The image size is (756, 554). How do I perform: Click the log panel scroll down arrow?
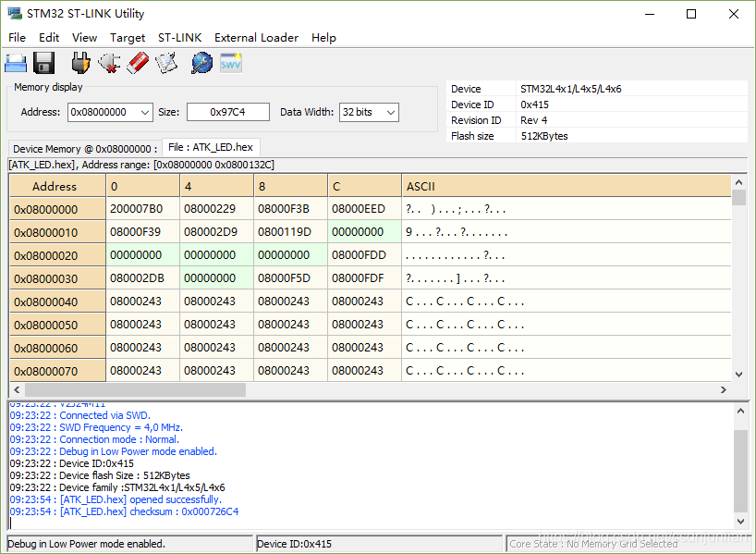point(740,522)
